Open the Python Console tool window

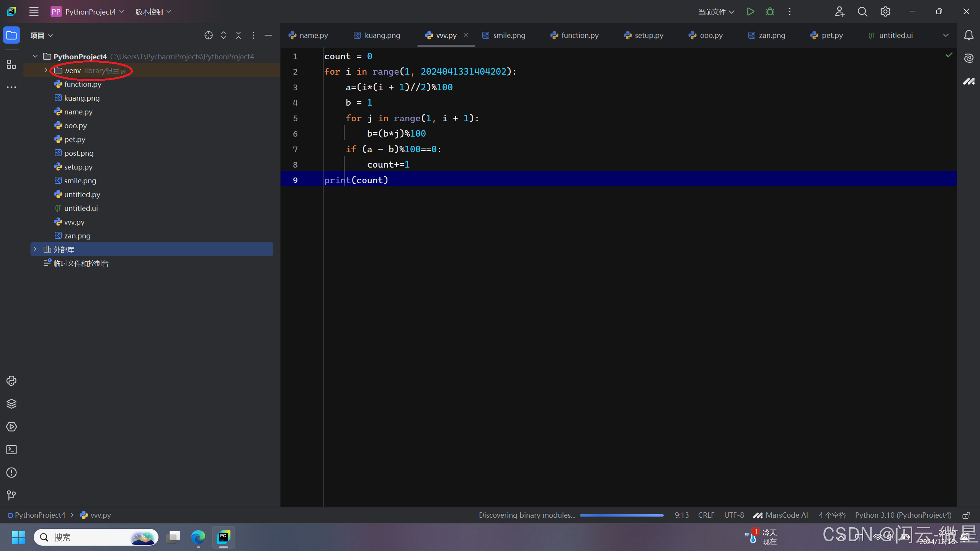11,381
